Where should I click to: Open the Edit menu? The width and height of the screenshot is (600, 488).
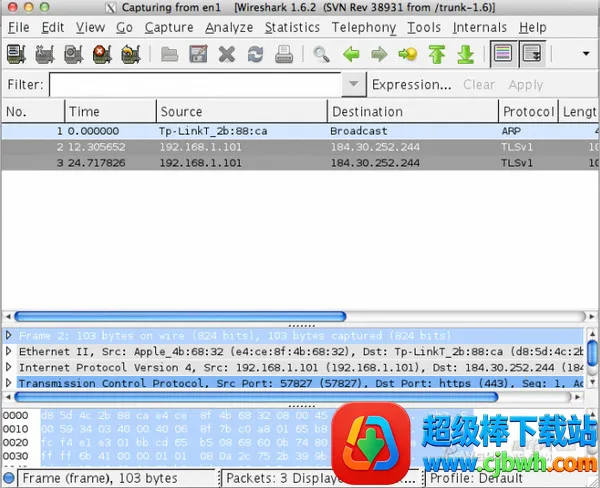pos(53,28)
